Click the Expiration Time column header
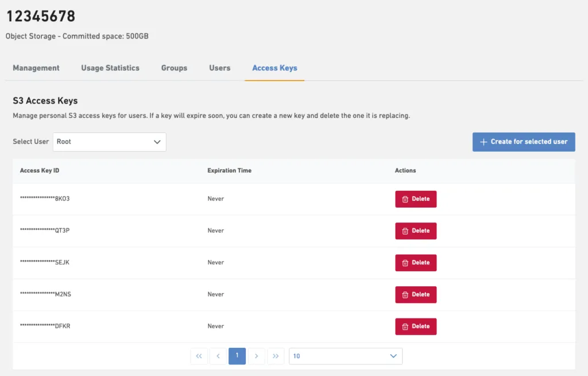588x376 pixels. pos(229,171)
